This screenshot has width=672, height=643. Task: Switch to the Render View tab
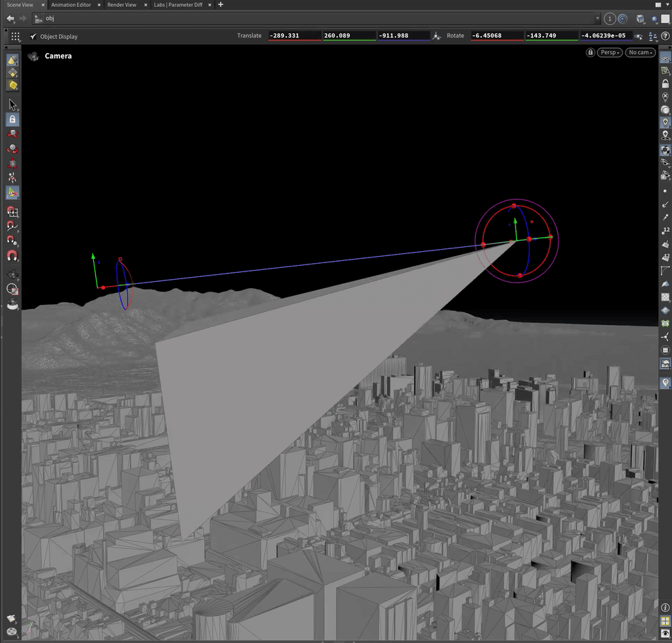[x=122, y=5]
